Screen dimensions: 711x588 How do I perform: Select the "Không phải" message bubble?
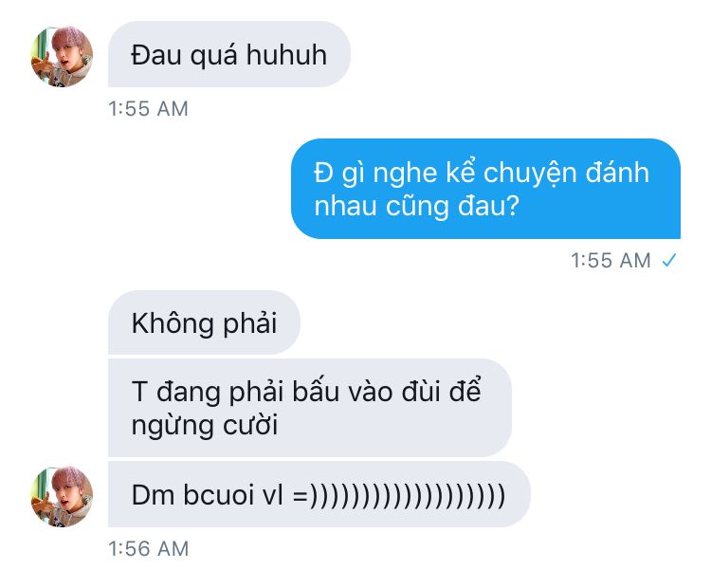pyautogui.click(x=204, y=322)
